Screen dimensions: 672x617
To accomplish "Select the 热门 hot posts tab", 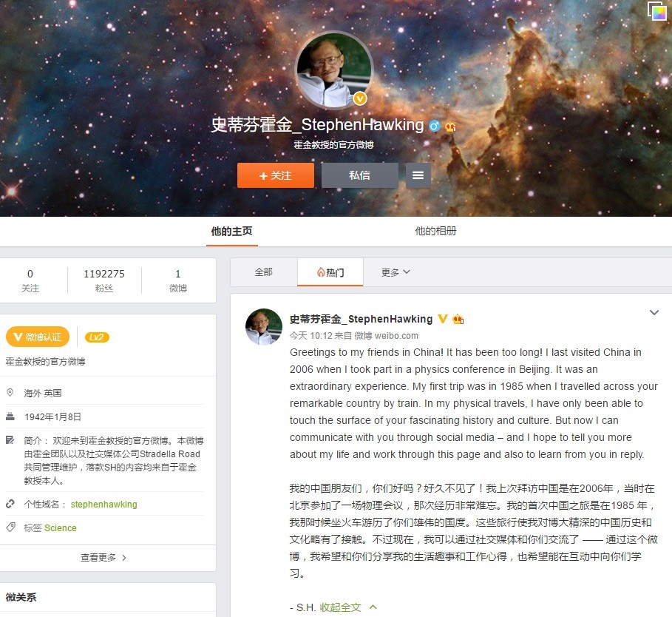I will click(x=330, y=272).
